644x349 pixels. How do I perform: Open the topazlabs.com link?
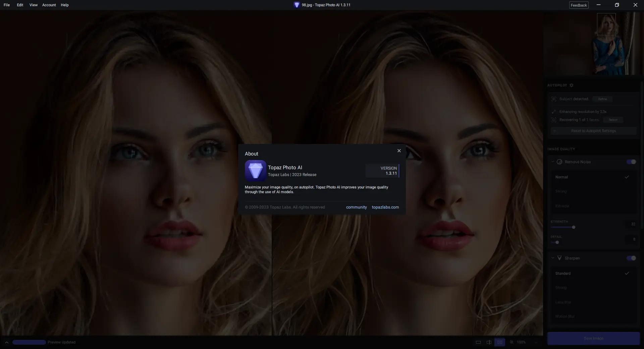click(385, 207)
